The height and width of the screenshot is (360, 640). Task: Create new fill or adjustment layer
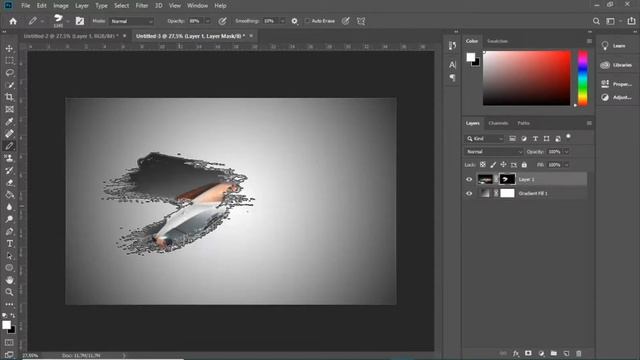coord(541,353)
